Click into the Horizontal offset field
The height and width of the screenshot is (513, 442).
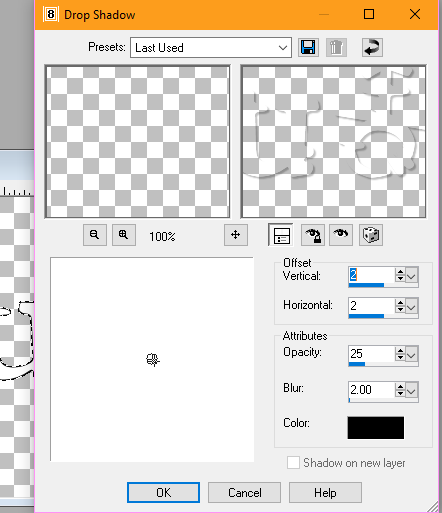[371, 306]
